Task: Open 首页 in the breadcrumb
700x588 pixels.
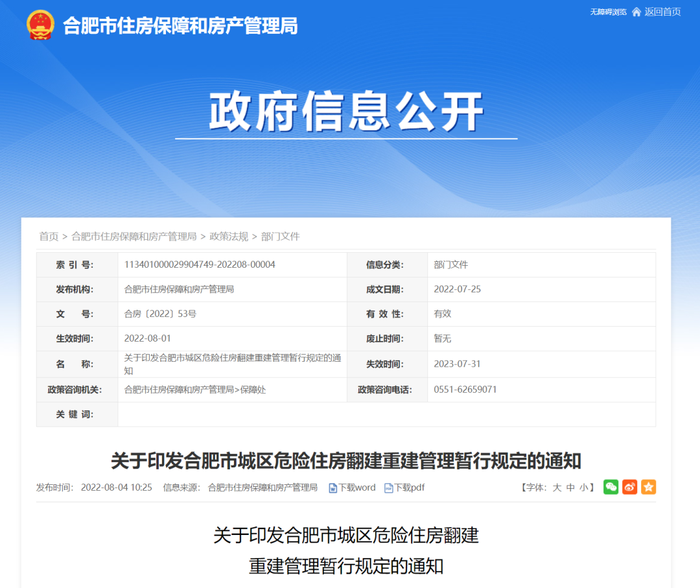Action: pos(49,236)
